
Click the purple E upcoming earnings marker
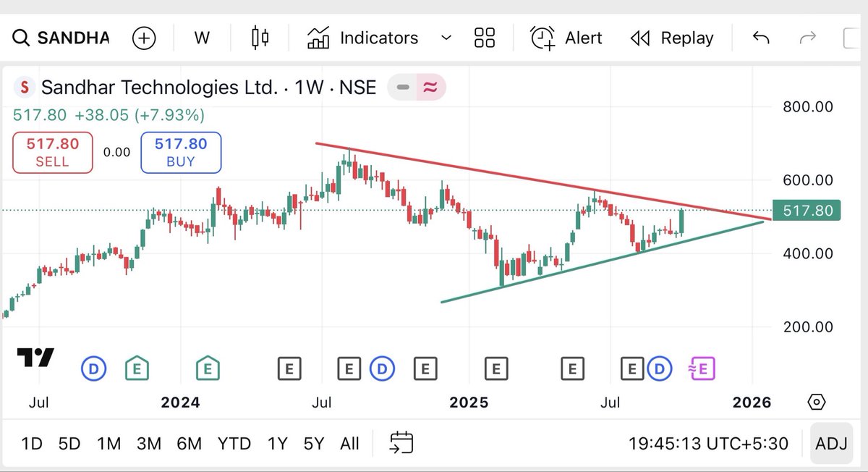701,369
